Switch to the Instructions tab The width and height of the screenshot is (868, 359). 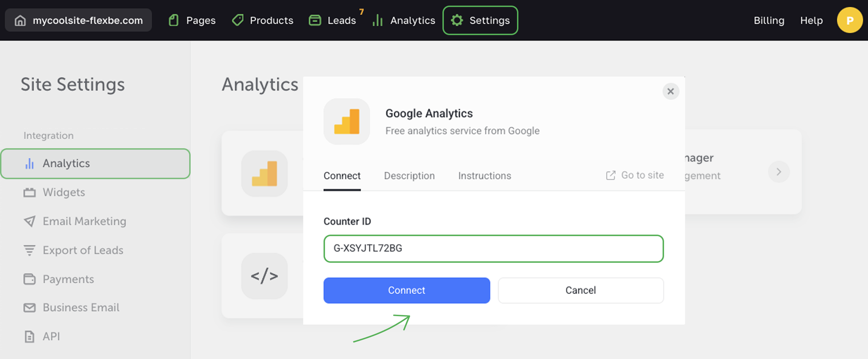[x=484, y=176]
